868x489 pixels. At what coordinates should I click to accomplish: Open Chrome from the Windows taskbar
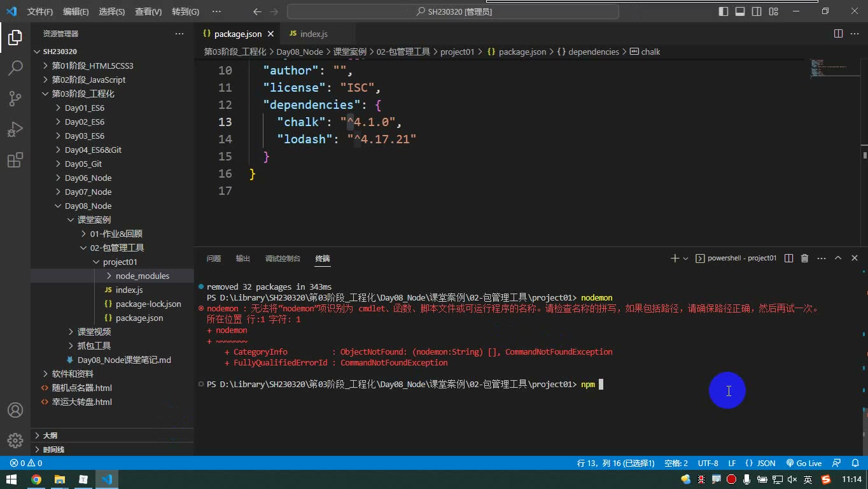(36, 479)
